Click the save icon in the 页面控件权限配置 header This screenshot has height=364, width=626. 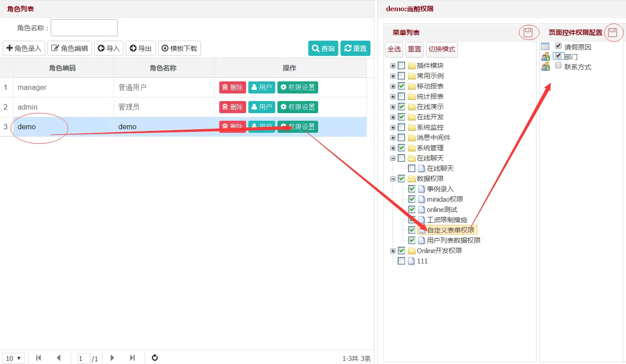point(613,32)
